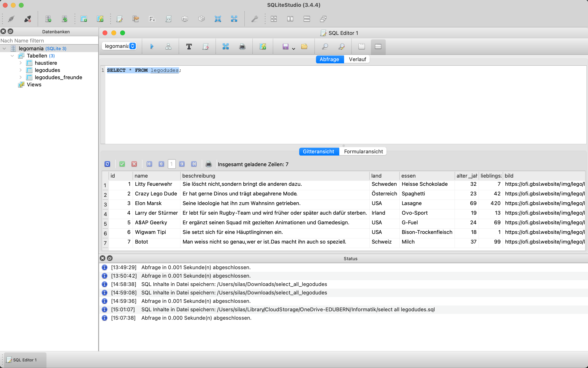This screenshot has width=588, height=368.
Task: Click the open SQL file folder icon
Action: point(304,46)
